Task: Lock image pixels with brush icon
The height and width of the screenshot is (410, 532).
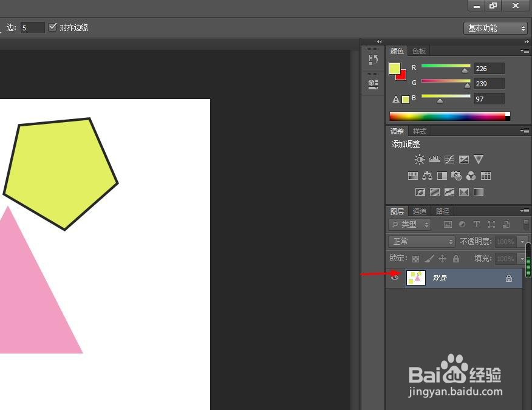Action: point(429,259)
